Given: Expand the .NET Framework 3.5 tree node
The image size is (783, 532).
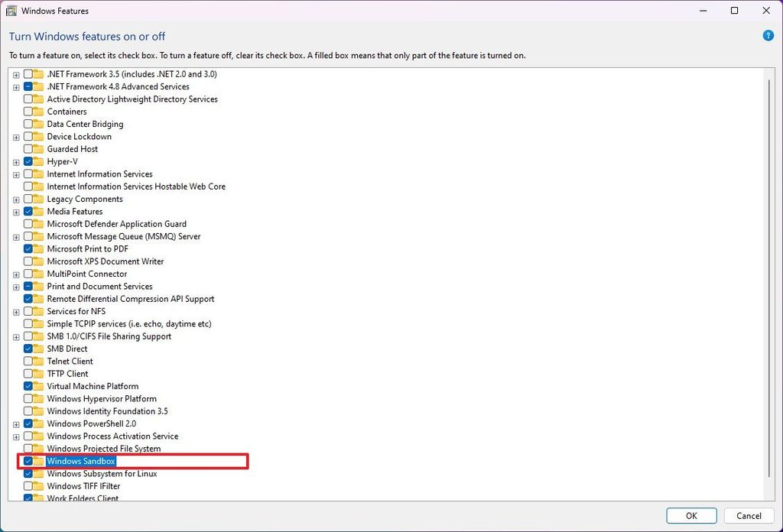Looking at the screenshot, I should coord(16,73).
